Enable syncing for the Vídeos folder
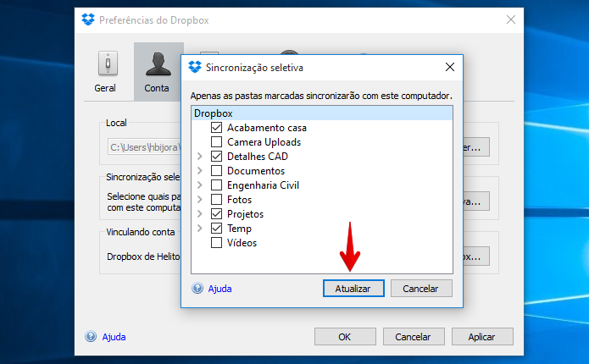The height and width of the screenshot is (364, 589). 216,243
